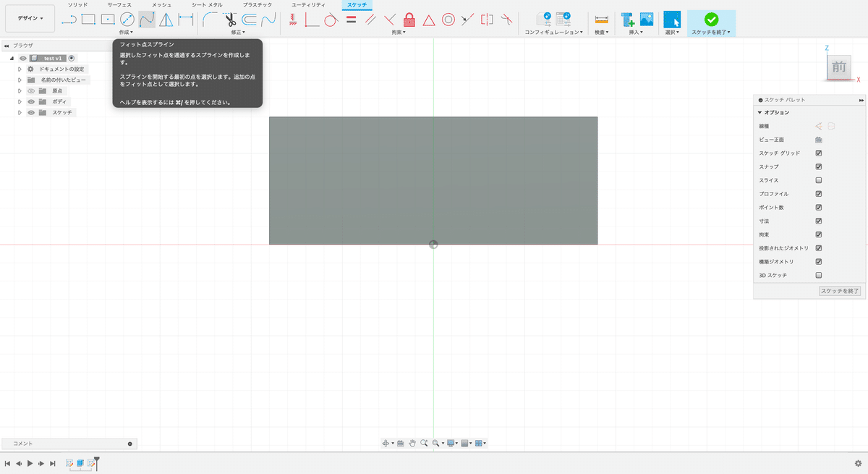Screen dimensions: 868x474
Task: Select the Fillet tool
Action: (x=210, y=20)
